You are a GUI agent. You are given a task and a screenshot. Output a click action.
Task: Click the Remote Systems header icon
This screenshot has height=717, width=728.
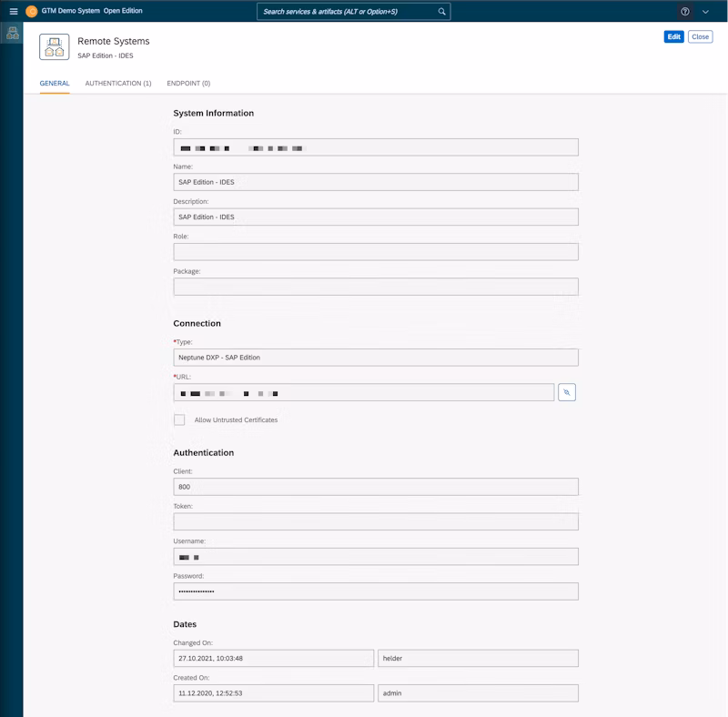coord(55,47)
